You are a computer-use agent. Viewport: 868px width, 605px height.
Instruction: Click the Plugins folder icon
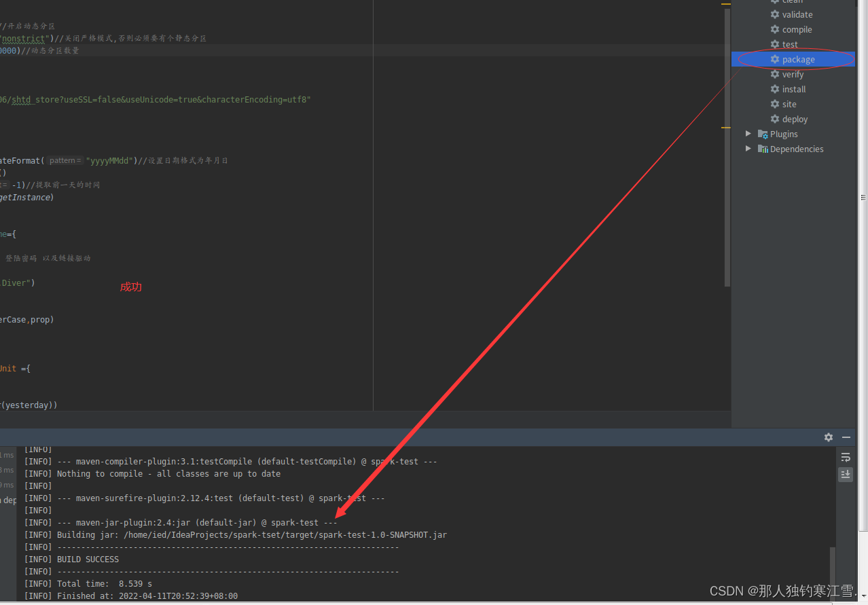pos(763,134)
